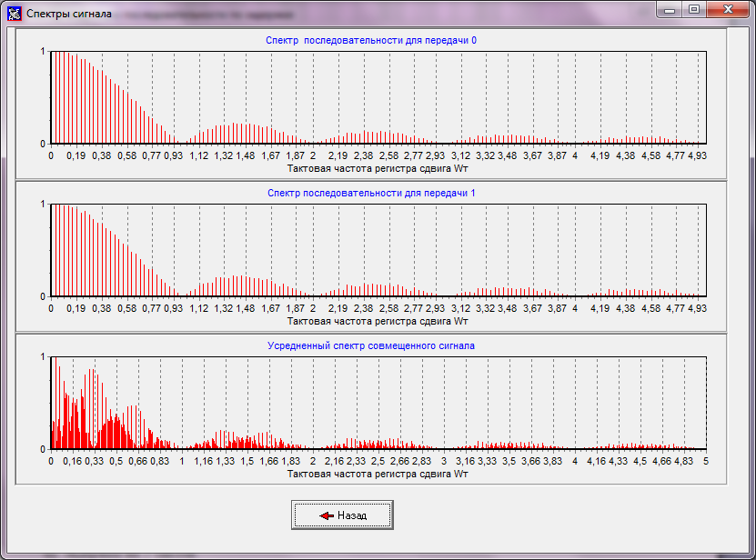756x560 pixels.
Task: Click the Назад button
Action: [x=342, y=515]
